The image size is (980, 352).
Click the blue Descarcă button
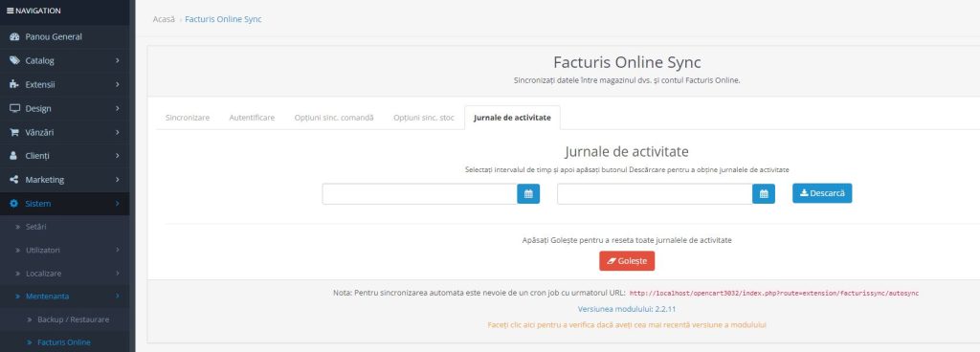[x=822, y=193]
